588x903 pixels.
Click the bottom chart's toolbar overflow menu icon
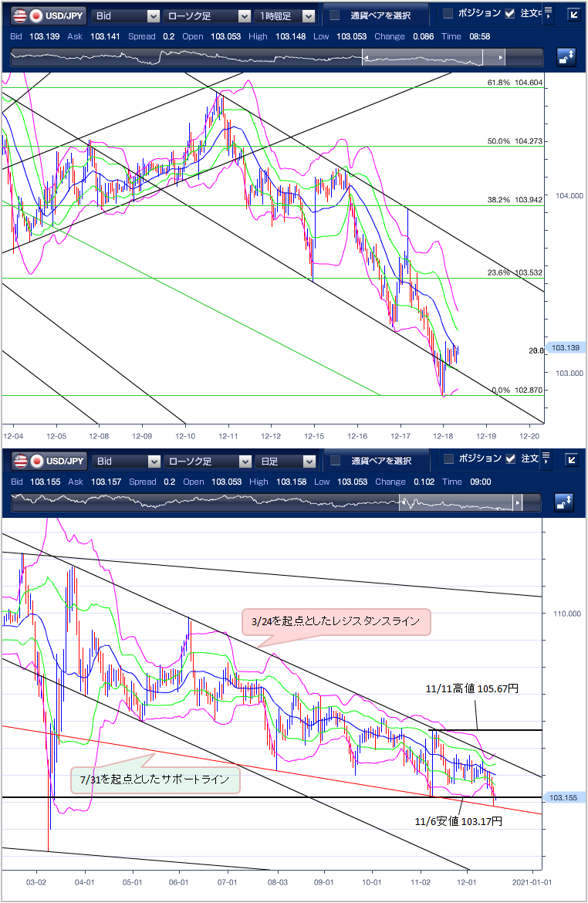547,460
